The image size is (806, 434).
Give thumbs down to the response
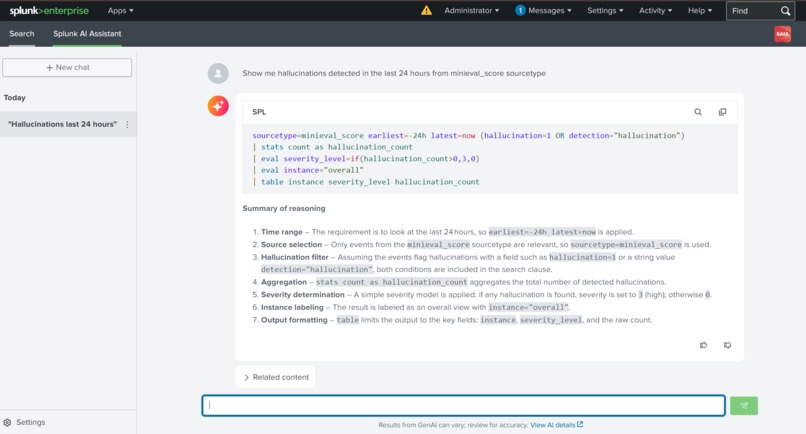[727, 345]
